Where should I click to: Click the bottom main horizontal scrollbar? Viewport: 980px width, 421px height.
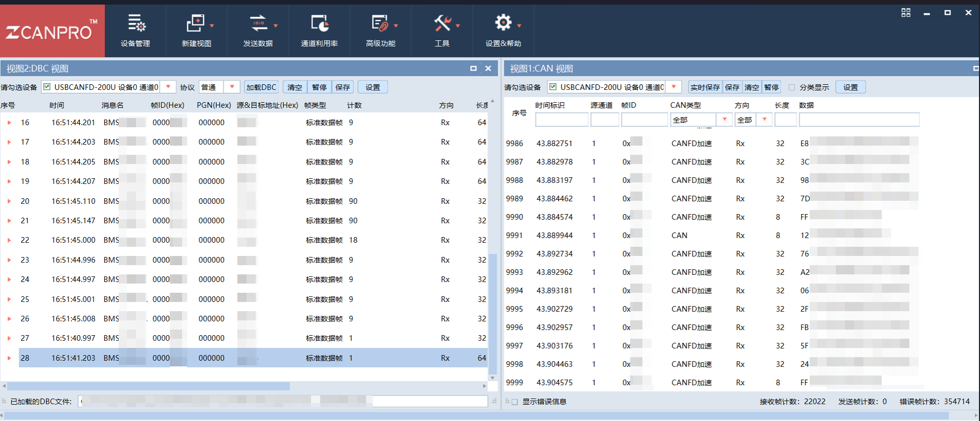[x=476, y=416]
